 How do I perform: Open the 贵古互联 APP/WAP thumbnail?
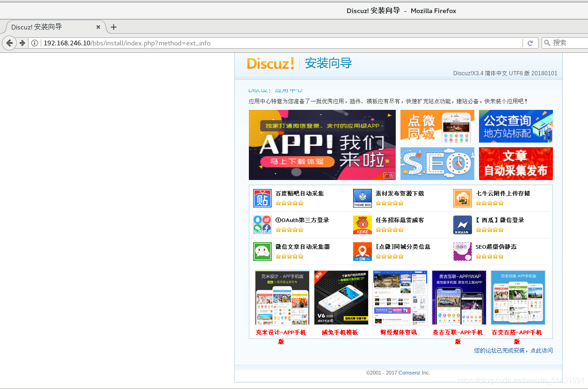(x=459, y=297)
